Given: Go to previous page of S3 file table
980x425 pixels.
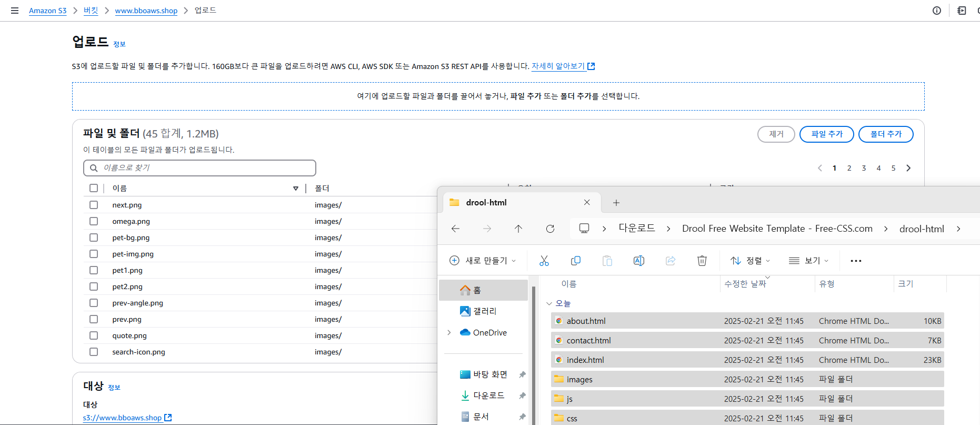Looking at the screenshot, I should pos(820,168).
